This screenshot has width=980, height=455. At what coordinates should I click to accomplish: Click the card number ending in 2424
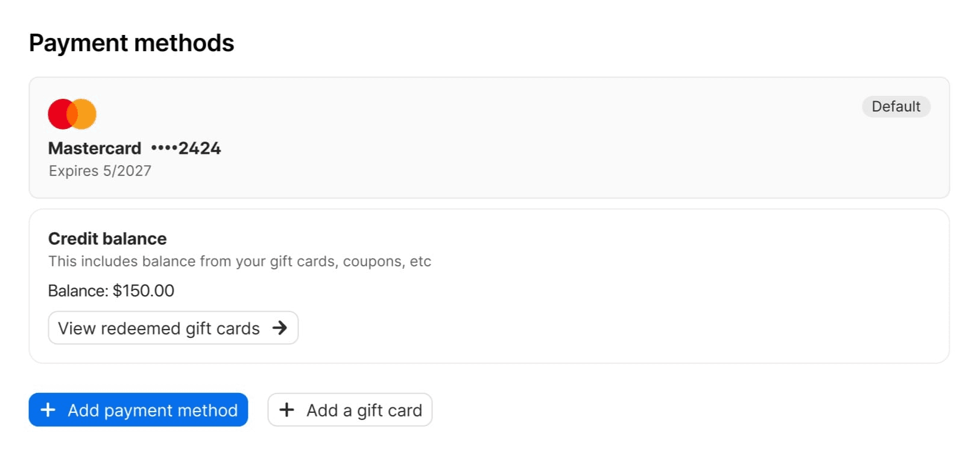[x=186, y=148]
